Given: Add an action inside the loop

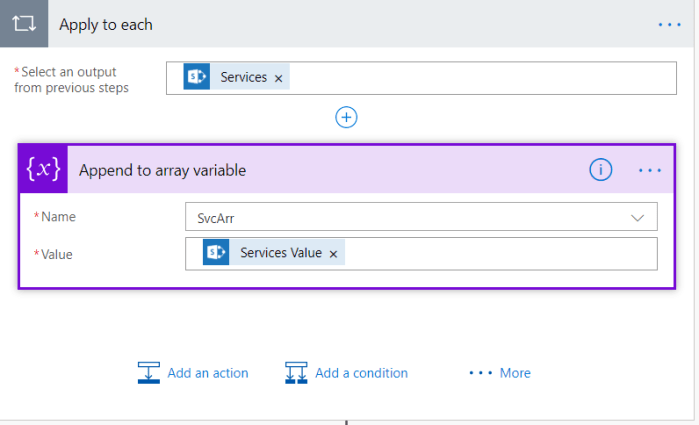Looking at the screenshot, I should pos(193,373).
